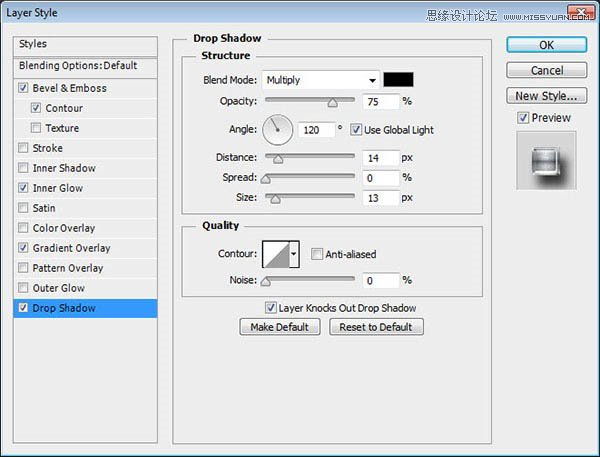600x457 pixels.
Task: Toggle the Gradient Overlay checkbox
Action: click(23, 248)
